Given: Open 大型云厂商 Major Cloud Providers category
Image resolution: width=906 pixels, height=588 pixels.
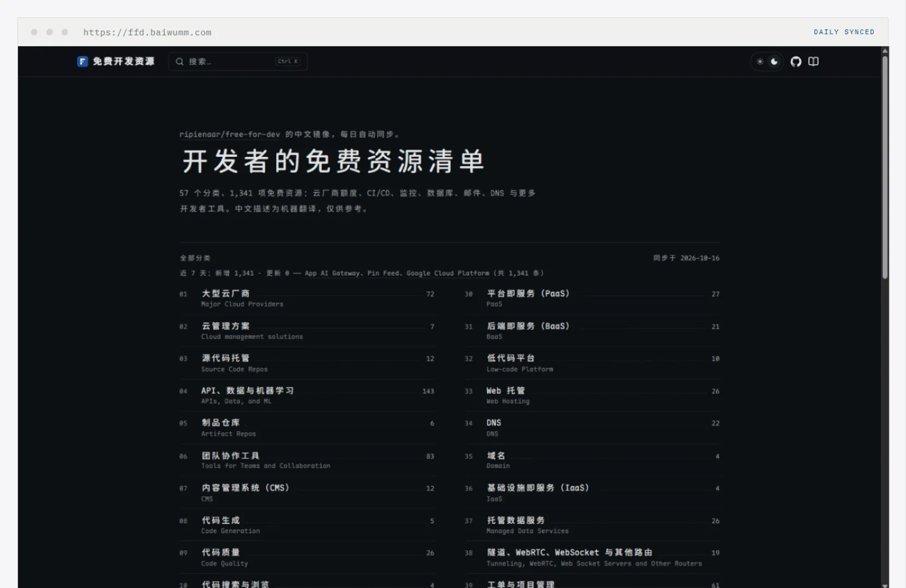Looking at the screenshot, I should point(307,298).
